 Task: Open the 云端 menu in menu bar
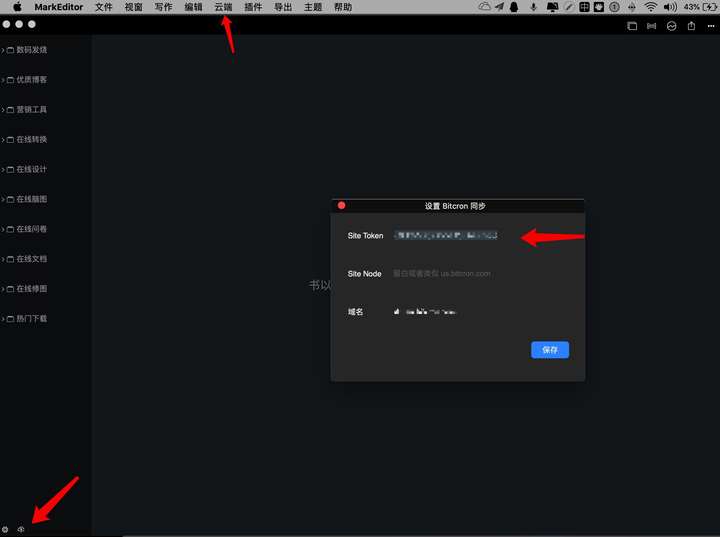(223, 7)
